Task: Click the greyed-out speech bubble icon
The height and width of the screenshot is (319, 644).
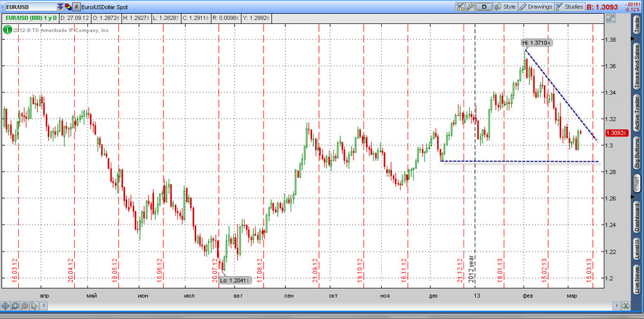Action: pyautogui.click(x=25, y=306)
